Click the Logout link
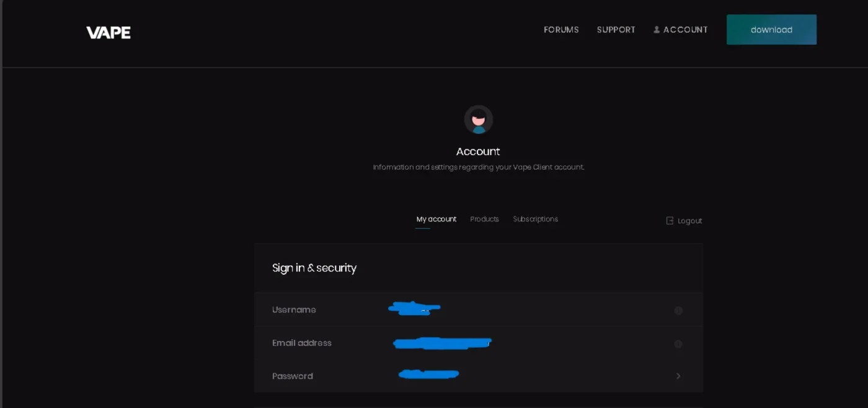Viewport: 868px width, 408px height. click(684, 221)
